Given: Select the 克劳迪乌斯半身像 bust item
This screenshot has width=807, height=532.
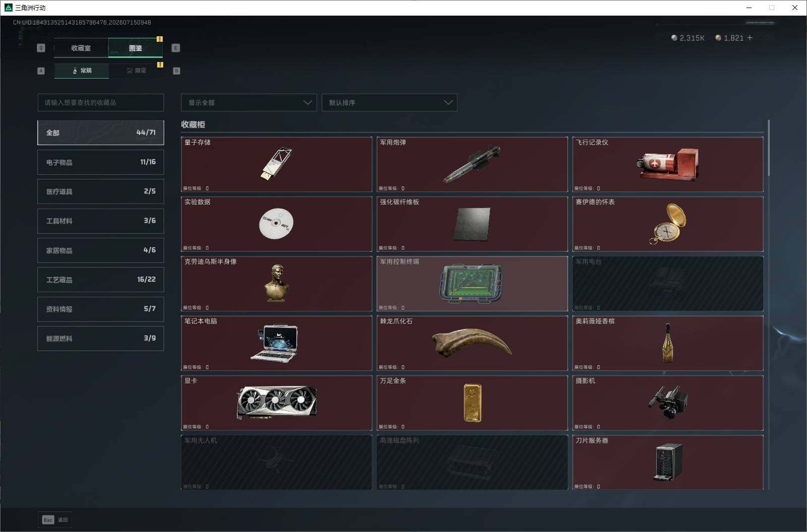Looking at the screenshot, I should point(277,284).
